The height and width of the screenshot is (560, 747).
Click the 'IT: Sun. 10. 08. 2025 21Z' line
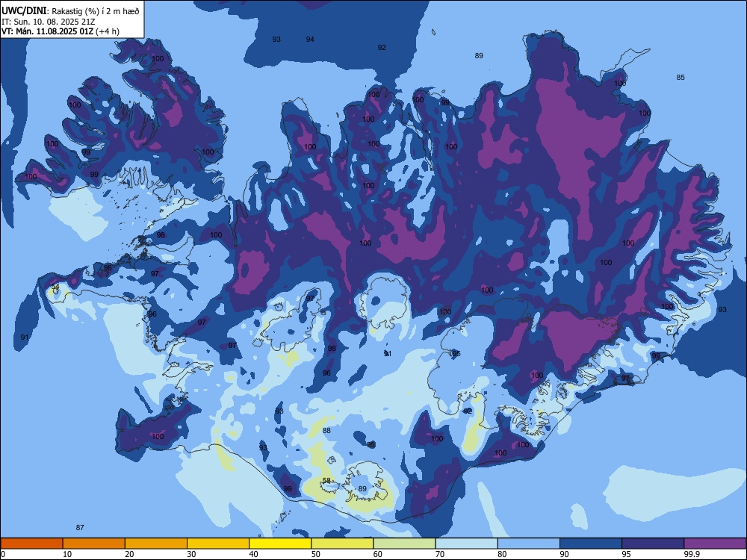[48, 22]
